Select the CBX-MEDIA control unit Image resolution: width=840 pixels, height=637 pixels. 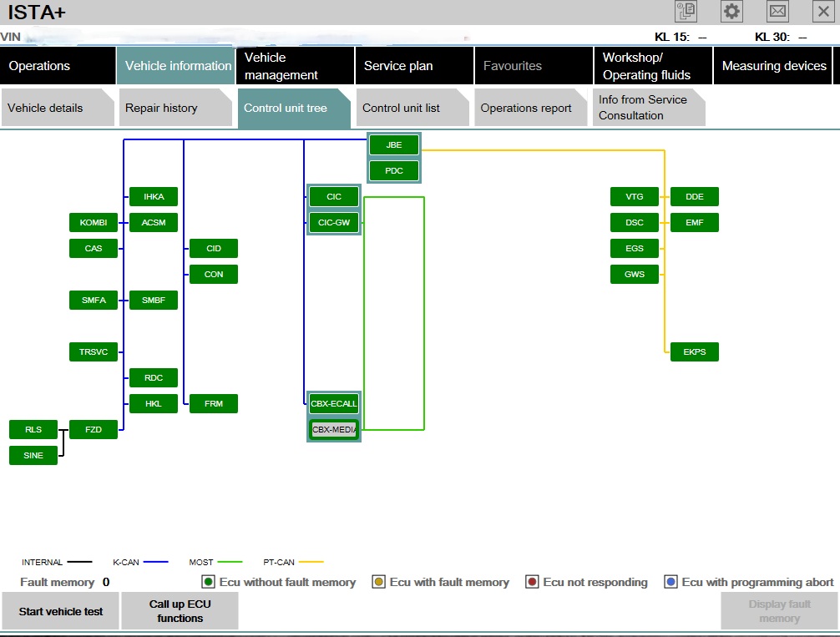(334, 430)
